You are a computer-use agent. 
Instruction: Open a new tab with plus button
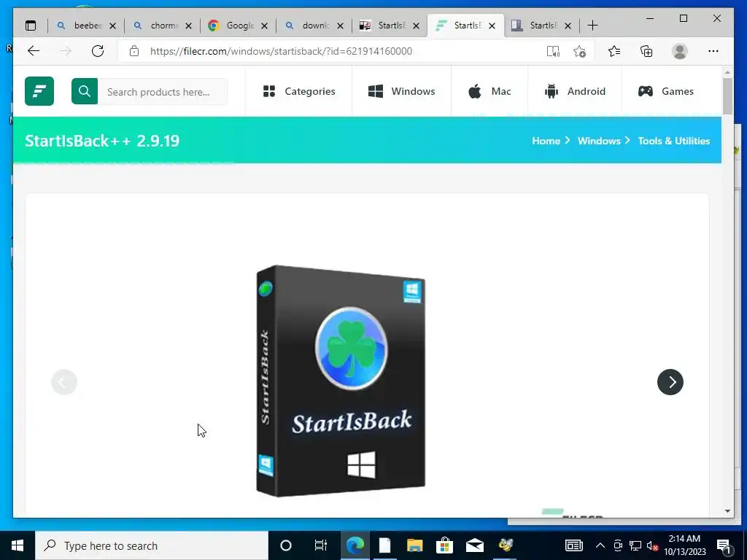592,26
